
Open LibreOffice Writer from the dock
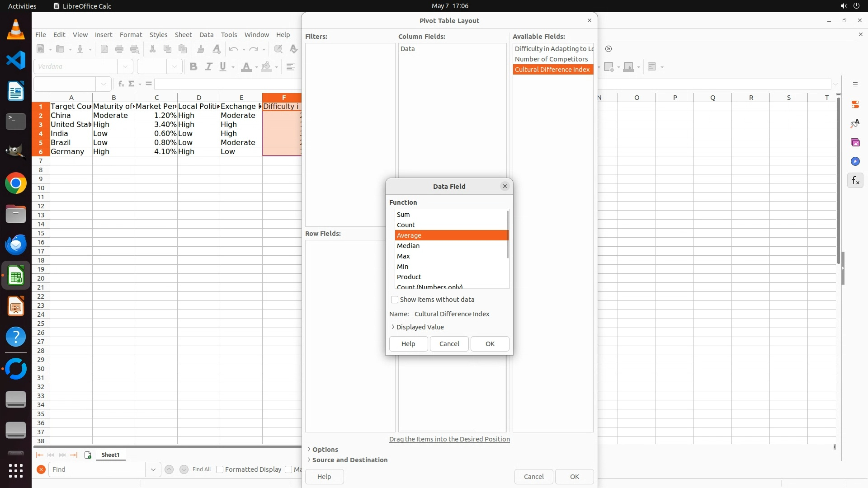[16, 91]
